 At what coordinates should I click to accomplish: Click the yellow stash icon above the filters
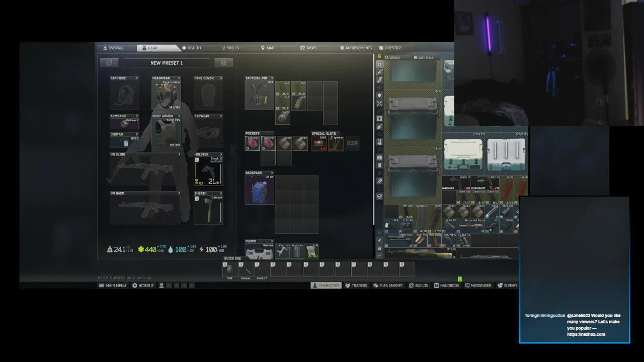(379, 57)
